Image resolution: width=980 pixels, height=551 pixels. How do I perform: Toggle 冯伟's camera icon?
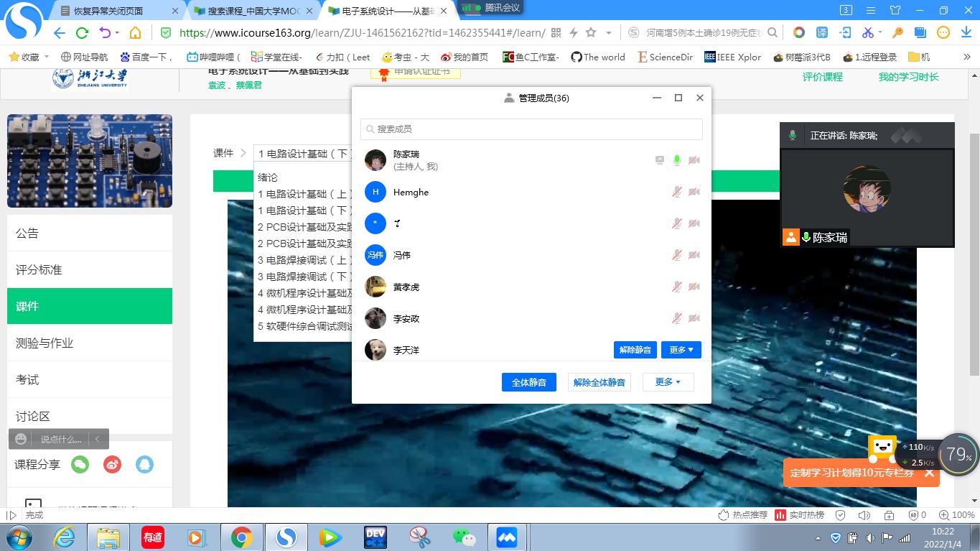(694, 255)
